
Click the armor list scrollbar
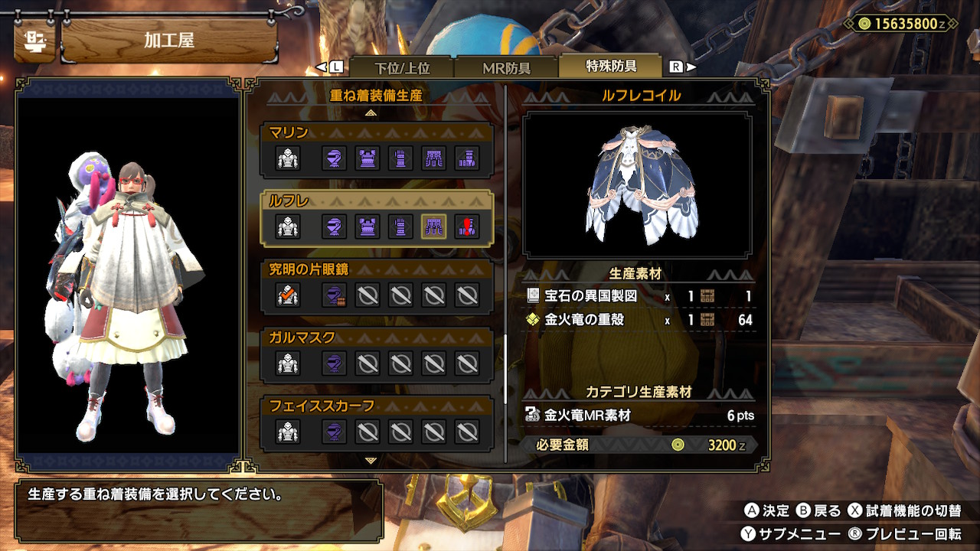tap(504, 369)
